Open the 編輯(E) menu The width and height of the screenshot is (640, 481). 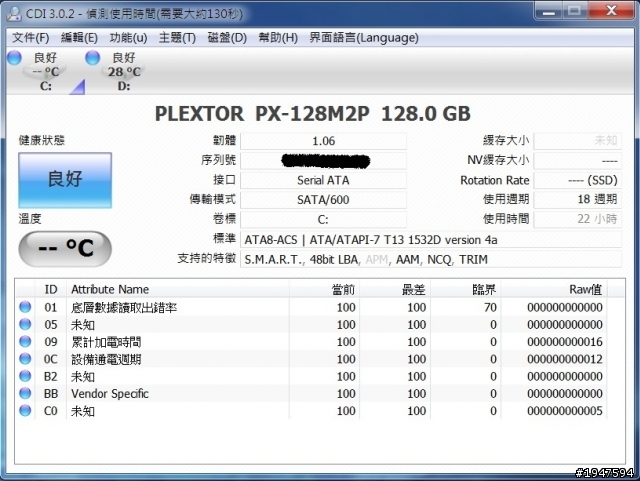pos(79,38)
